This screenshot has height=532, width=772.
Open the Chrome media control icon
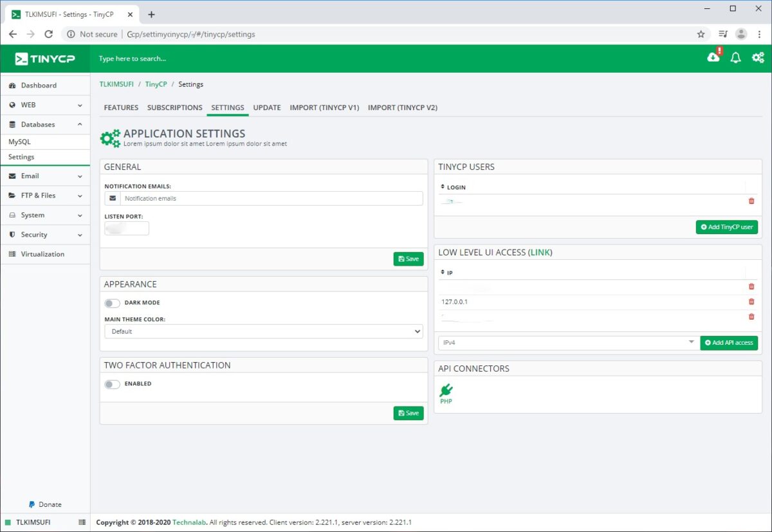[723, 34]
